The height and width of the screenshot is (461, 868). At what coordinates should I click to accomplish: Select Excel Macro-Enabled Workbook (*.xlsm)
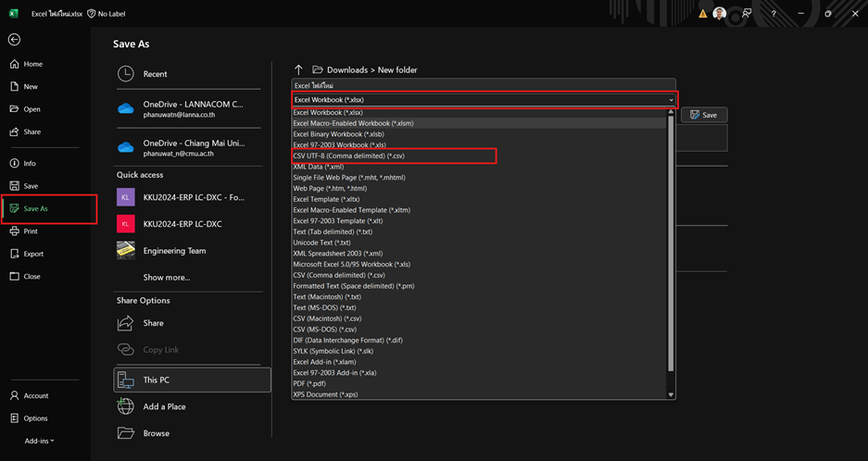480,123
